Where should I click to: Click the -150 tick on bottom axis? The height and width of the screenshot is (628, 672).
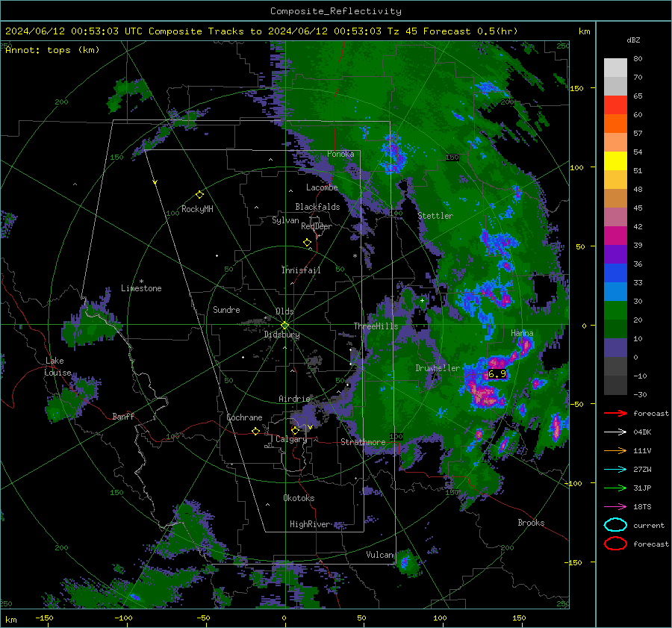(x=44, y=618)
